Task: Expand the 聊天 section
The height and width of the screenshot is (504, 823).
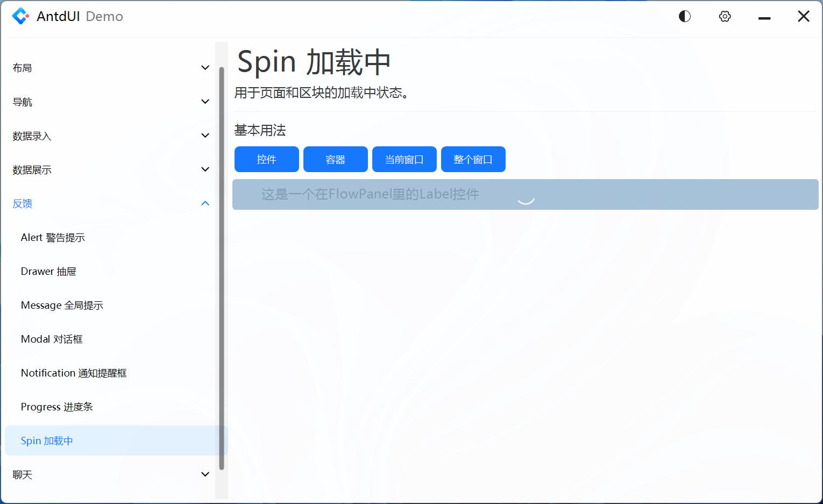Action: pos(108,474)
